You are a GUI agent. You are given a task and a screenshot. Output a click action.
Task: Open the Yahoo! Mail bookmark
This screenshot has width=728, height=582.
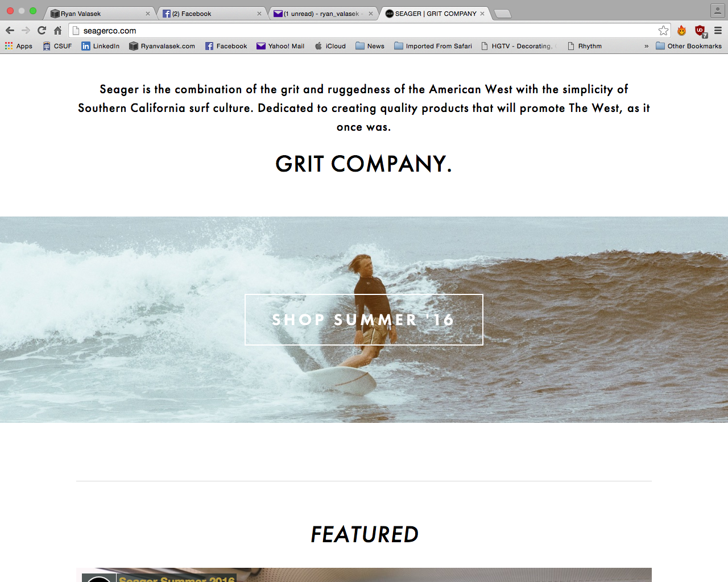coord(280,46)
